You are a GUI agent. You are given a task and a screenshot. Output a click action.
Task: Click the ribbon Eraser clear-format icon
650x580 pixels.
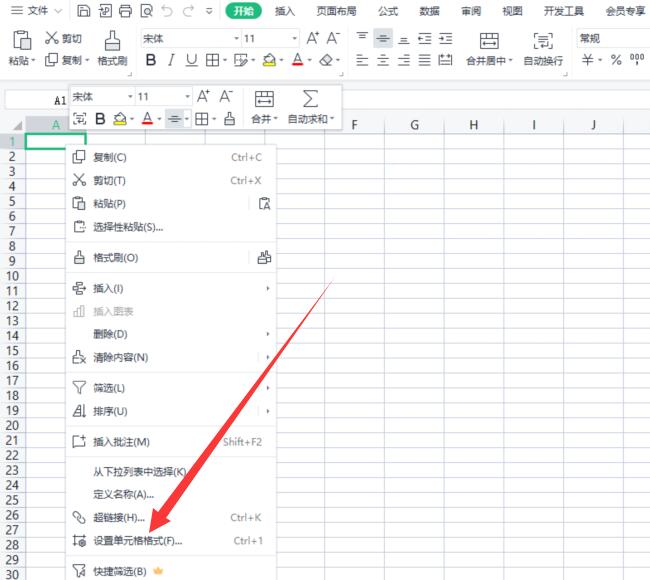coord(326,61)
